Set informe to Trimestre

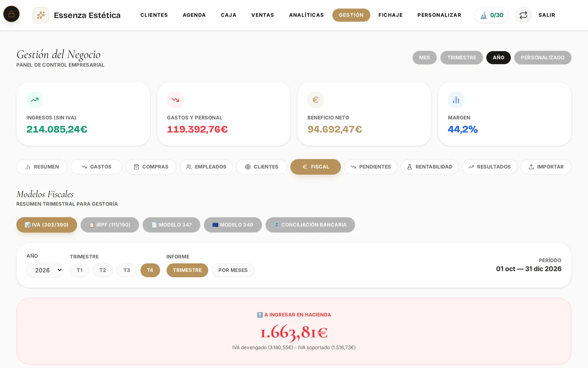click(187, 270)
